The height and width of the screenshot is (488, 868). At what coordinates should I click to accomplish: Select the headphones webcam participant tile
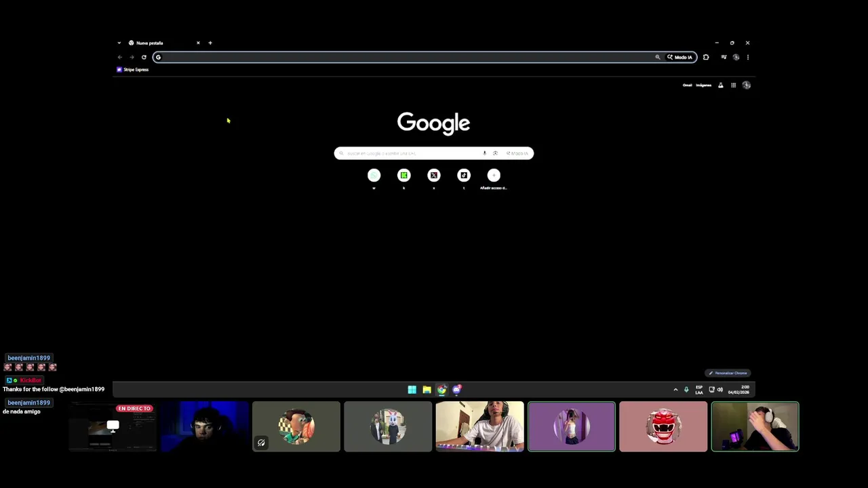click(x=755, y=426)
